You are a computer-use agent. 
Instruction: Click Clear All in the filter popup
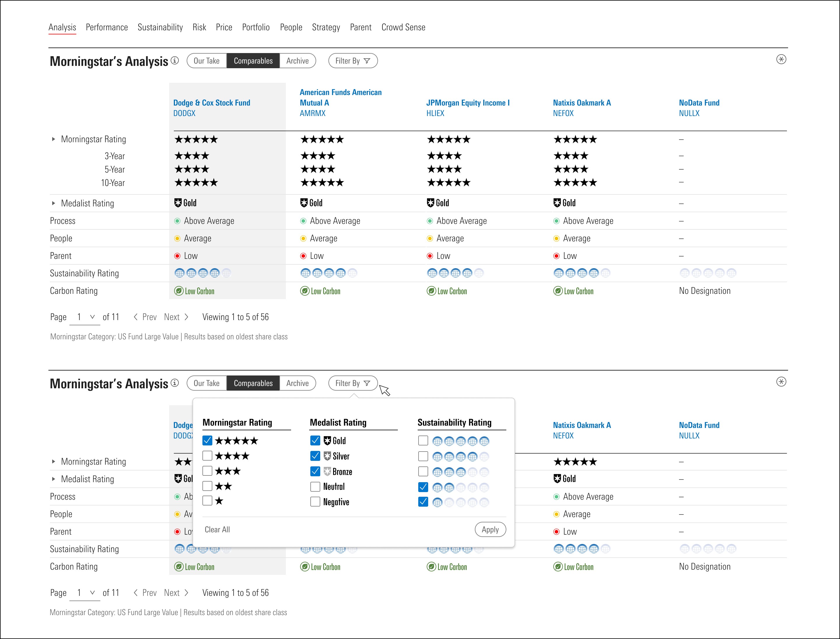pos(217,529)
